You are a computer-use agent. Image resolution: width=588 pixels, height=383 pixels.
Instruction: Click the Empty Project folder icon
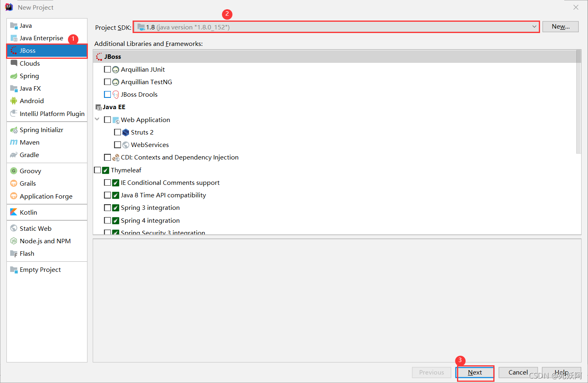pyautogui.click(x=14, y=269)
